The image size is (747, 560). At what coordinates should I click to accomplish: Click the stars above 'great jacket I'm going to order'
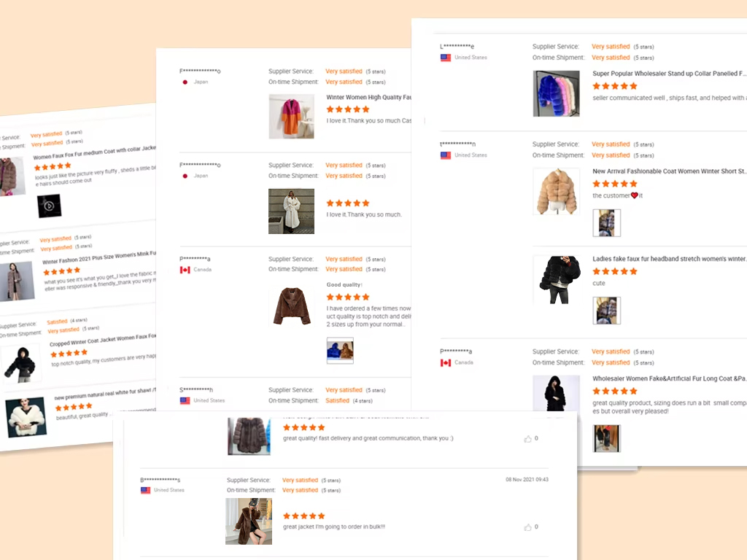[x=304, y=516]
